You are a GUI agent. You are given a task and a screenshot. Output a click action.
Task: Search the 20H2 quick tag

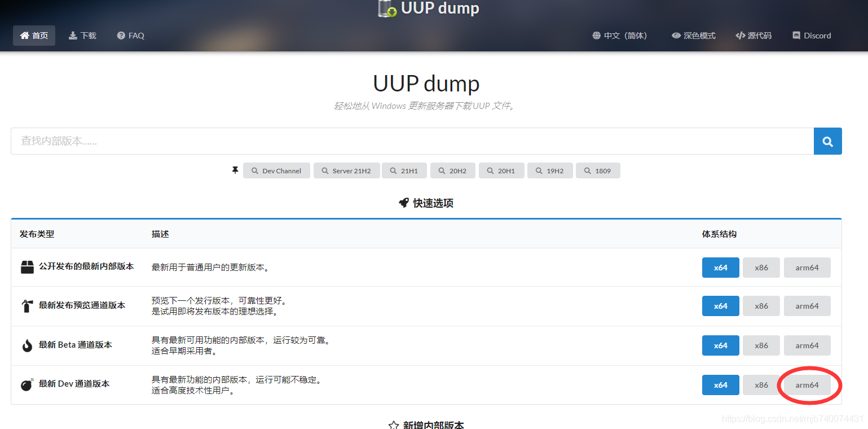(x=453, y=170)
